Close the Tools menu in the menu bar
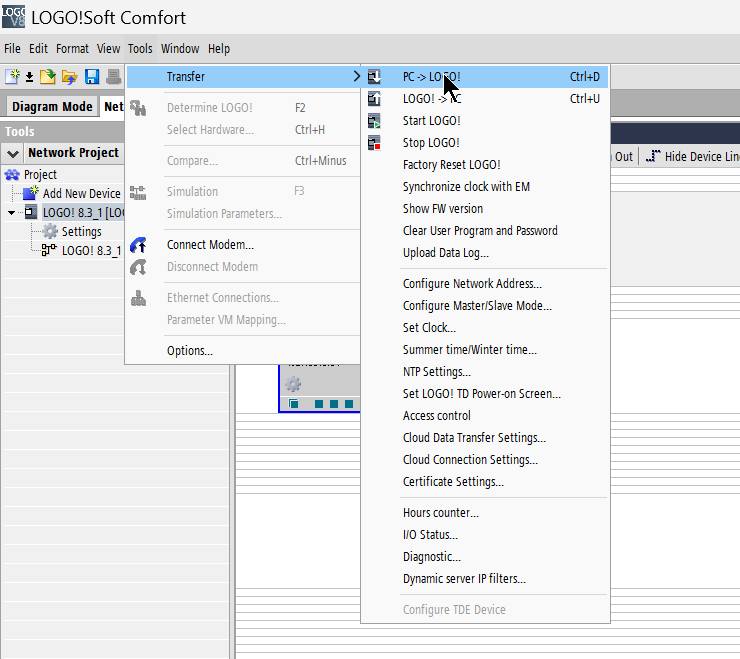Image resolution: width=740 pixels, height=659 pixels. (x=140, y=49)
